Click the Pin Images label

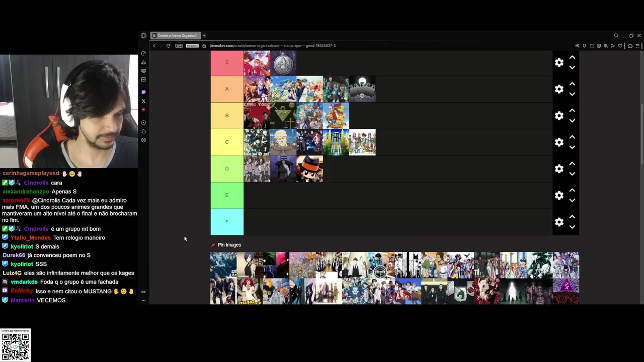[x=229, y=245]
